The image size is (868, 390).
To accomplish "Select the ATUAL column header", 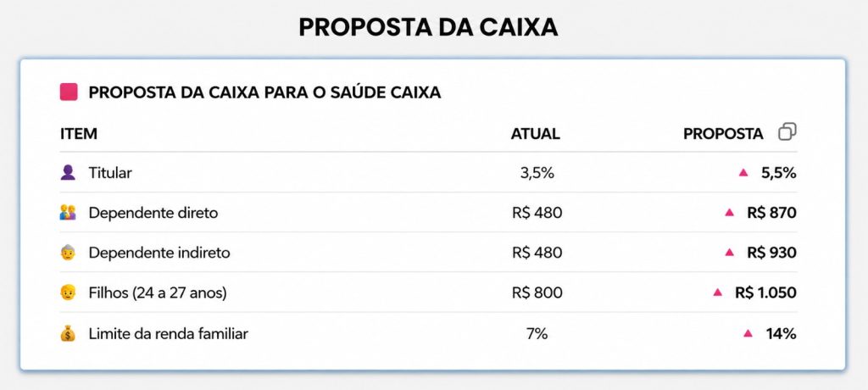I will pos(536,133).
